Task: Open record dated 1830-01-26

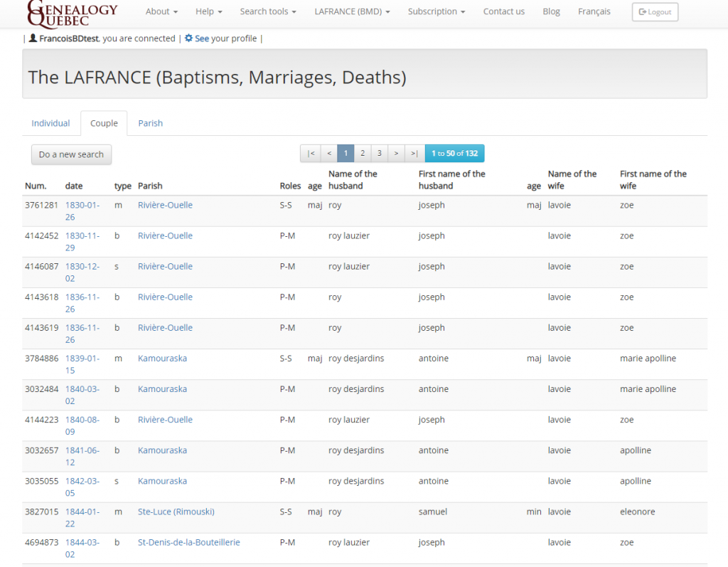Action: pos(82,211)
